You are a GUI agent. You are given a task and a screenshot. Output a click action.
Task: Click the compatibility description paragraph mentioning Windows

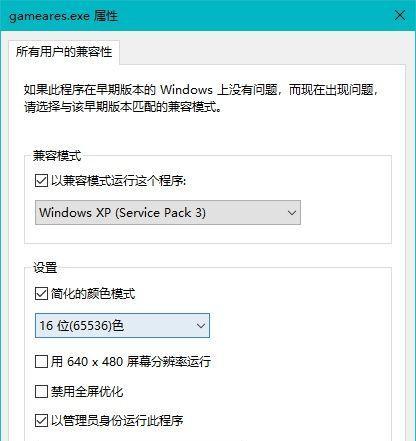click(x=201, y=98)
